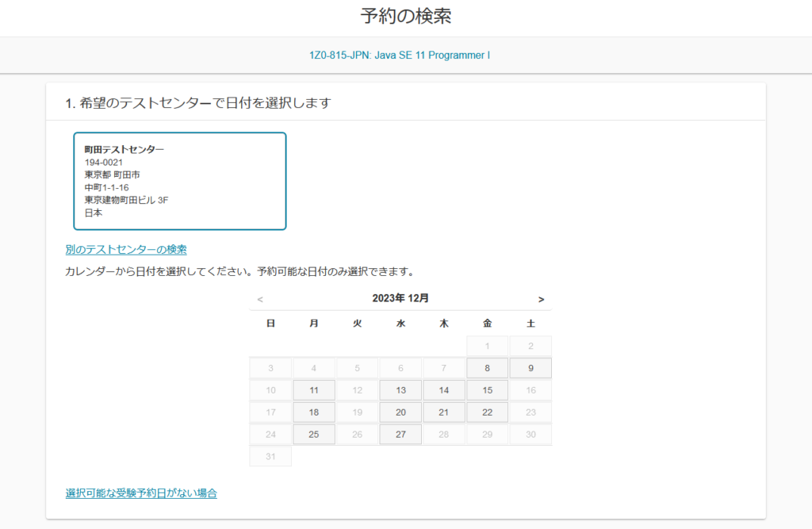This screenshot has height=529, width=812.
Task: Choose December 13 in the calendar
Action: click(x=400, y=390)
